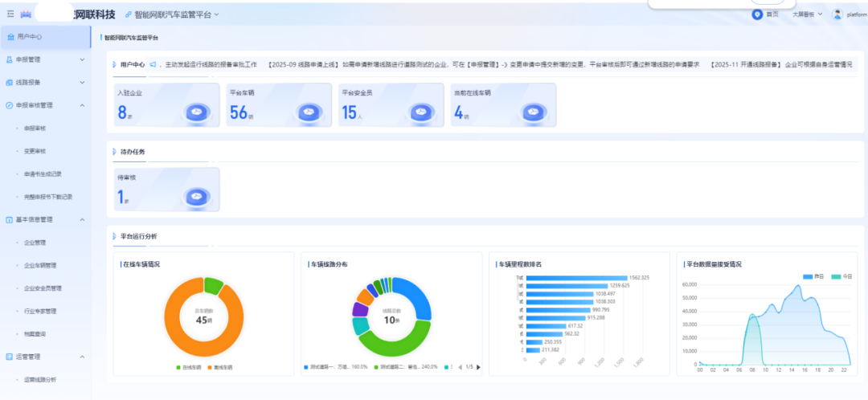The image size is (868, 400).
Task: Expand the 线路报备 menu chevron
Action: pyautogui.click(x=82, y=83)
